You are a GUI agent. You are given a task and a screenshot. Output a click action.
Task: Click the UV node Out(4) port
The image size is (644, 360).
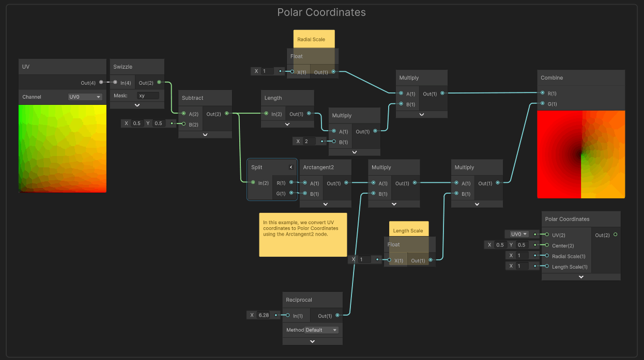click(101, 82)
